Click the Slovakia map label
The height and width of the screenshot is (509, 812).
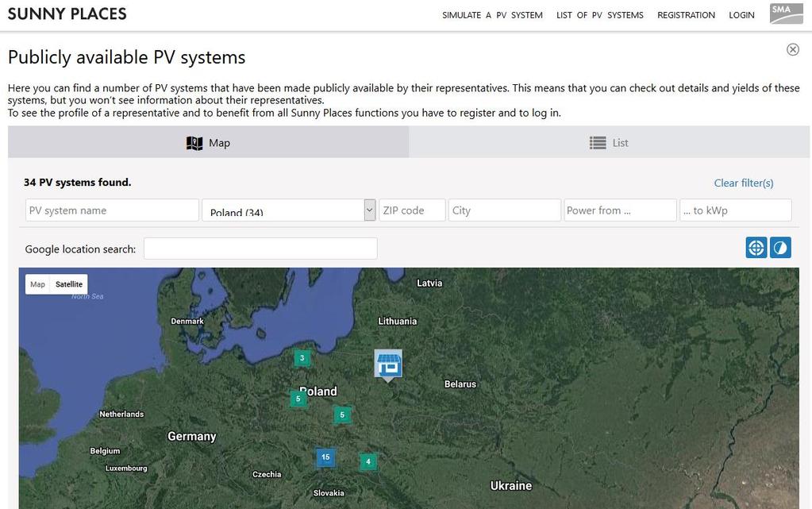[329, 493]
